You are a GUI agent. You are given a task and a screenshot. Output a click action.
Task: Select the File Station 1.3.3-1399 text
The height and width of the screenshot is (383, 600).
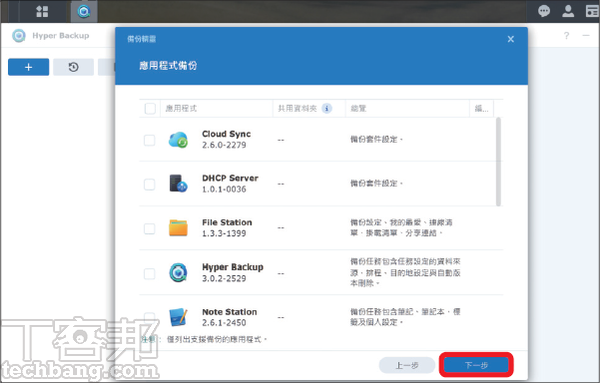(x=227, y=228)
